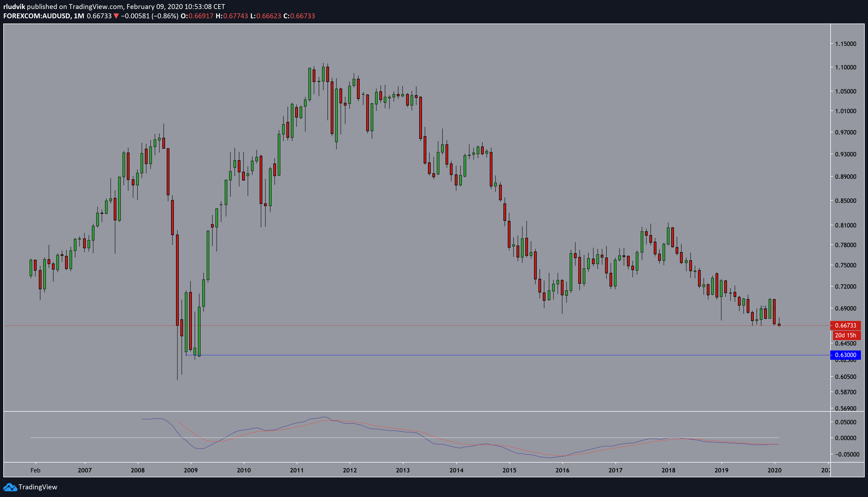Click the 2018 label on time axis
The height and width of the screenshot is (497, 868).
point(668,470)
